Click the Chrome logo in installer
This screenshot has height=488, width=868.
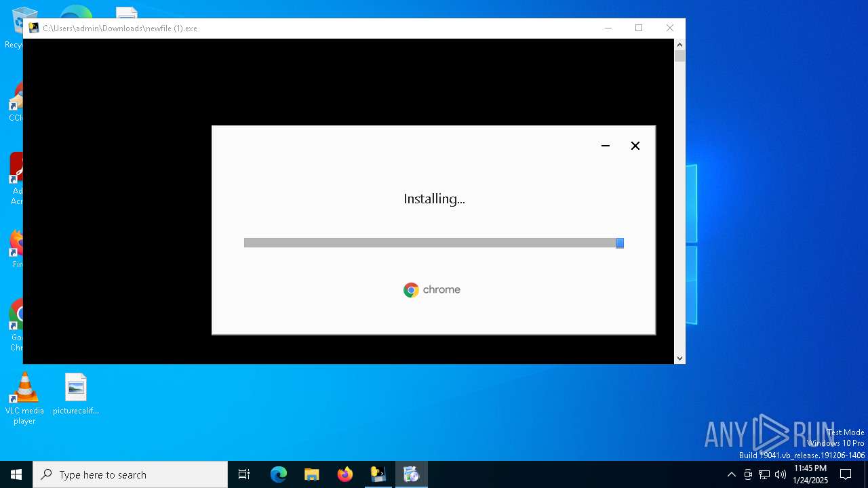pyautogui.click(x=432, y=290)
